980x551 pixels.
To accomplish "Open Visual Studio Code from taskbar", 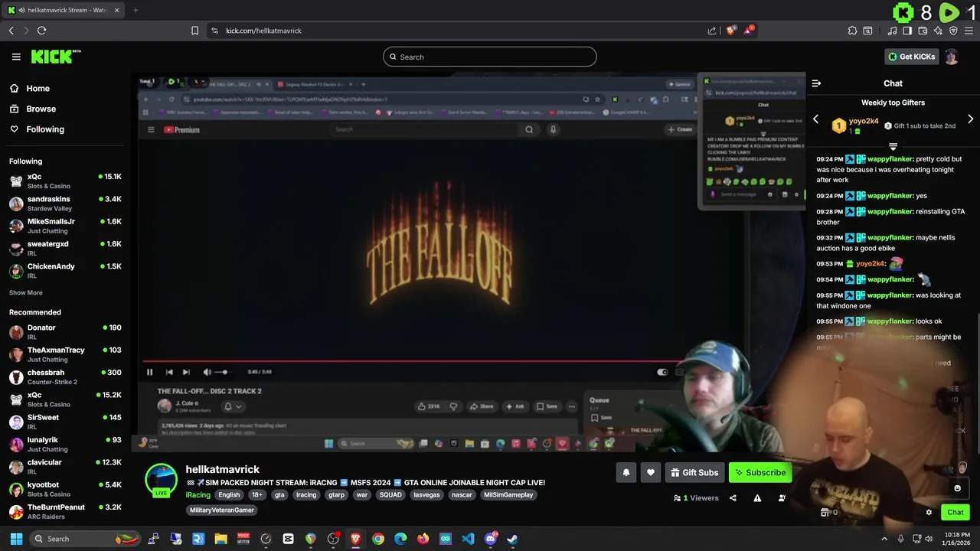I will tap(468, 539).
